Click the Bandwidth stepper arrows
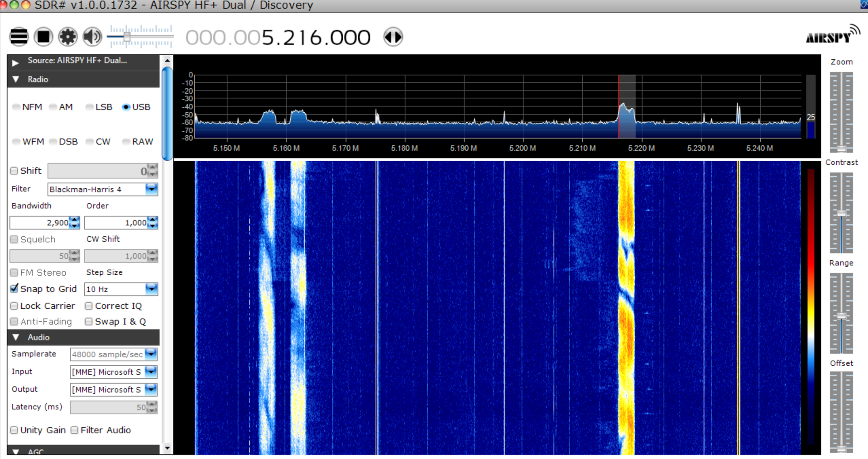The height and width of the screenshot is (459, 868). click(x=75, y=223)
